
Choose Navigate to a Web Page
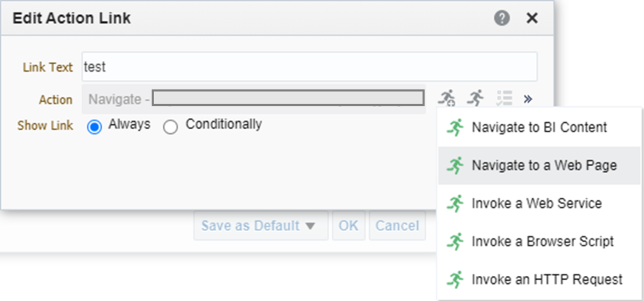click(x=539, y=166)
